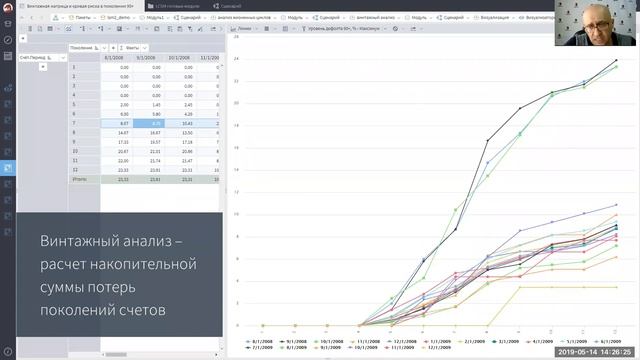Open the Факты dropdown
This screenshot has height=360, width=640.
point(144,48)
